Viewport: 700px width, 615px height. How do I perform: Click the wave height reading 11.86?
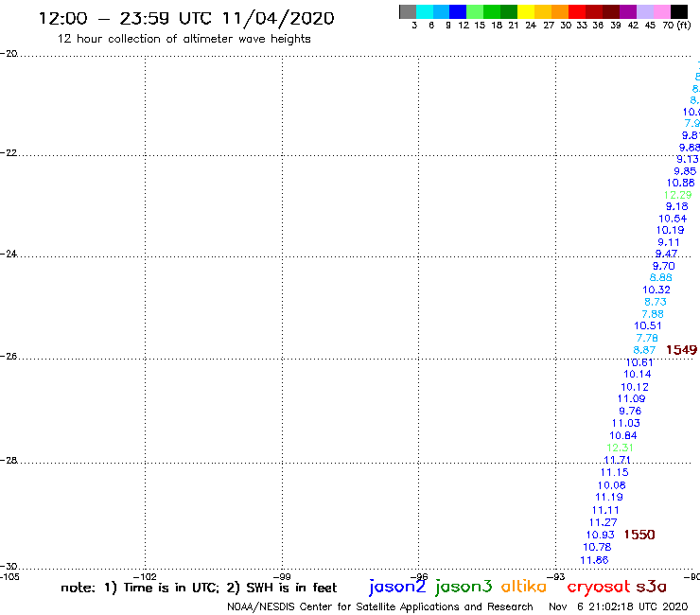coord(594,560)
